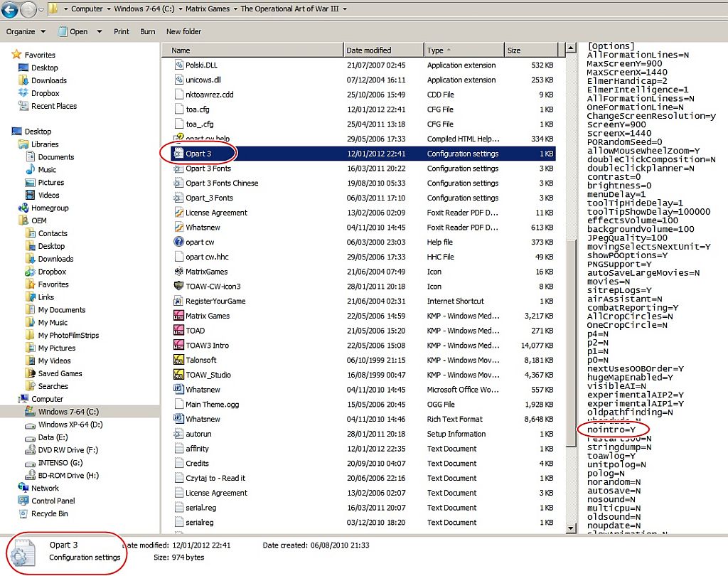The height and width of the screenshot is (576, 728).
Task: Click the opart cw help file icon
Action: [178, 242]
